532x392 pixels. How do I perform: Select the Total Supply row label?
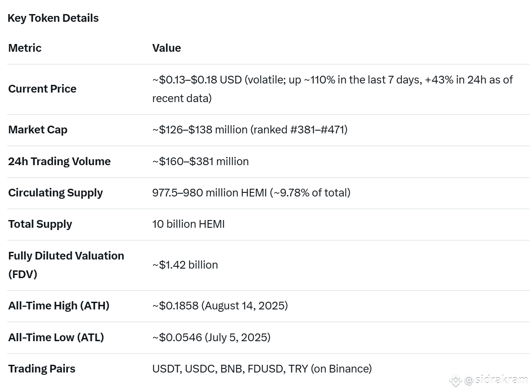[40, 224]
